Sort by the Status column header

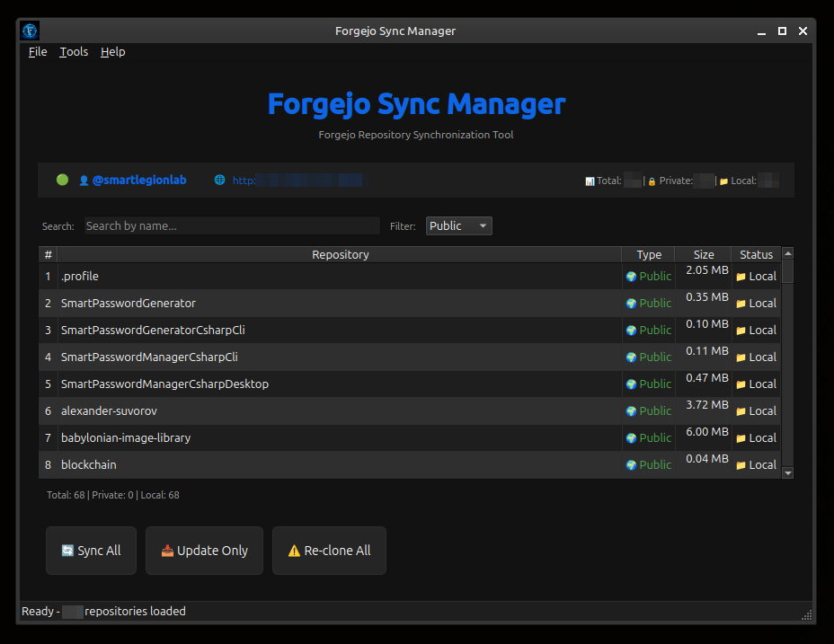point(756,255)
